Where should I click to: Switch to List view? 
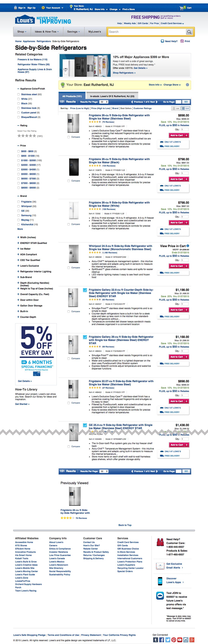pos(176,108)
